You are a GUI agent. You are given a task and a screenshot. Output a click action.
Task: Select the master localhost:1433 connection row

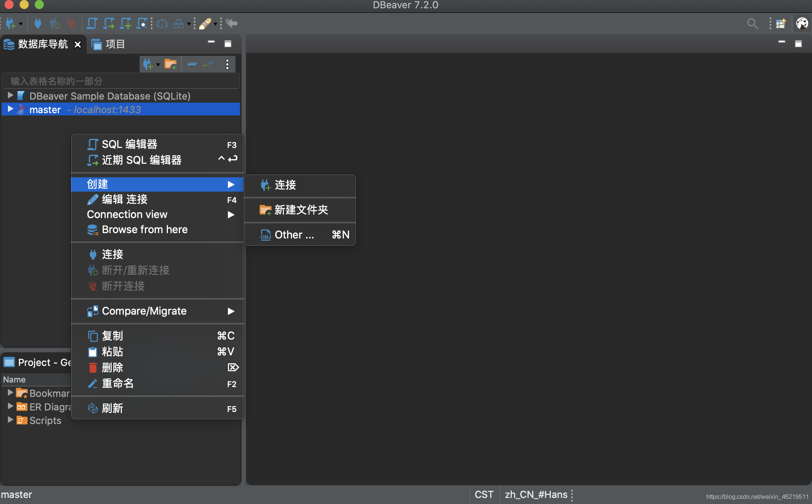point(121,109)
